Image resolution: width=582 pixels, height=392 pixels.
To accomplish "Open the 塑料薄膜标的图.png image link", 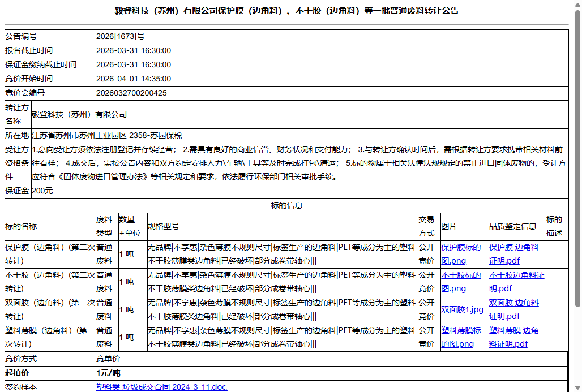I will pyautogui.click(x=460, y=337).
